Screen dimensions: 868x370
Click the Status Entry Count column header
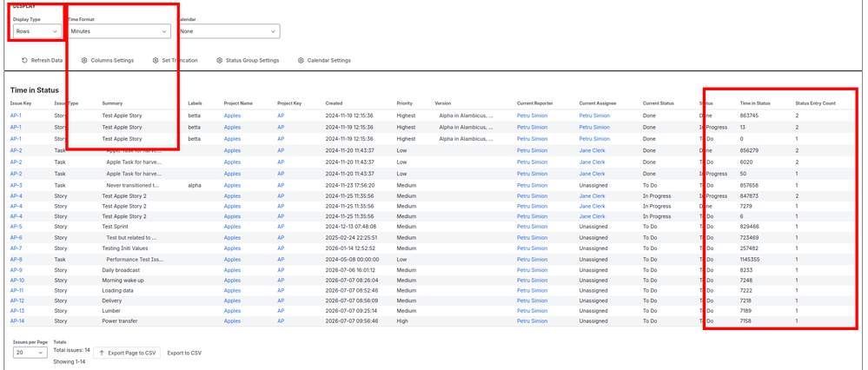click(815, 103)
